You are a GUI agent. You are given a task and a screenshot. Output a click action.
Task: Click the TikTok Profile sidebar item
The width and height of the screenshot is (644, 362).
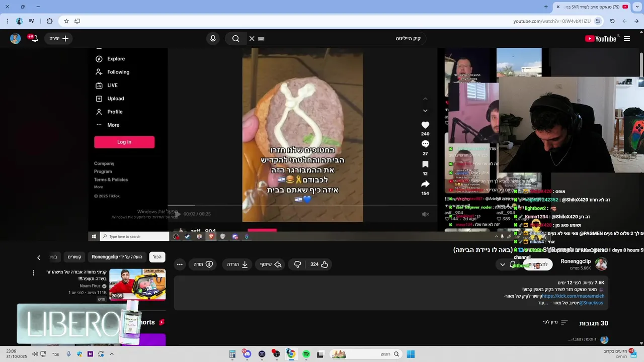pos(109,112)
